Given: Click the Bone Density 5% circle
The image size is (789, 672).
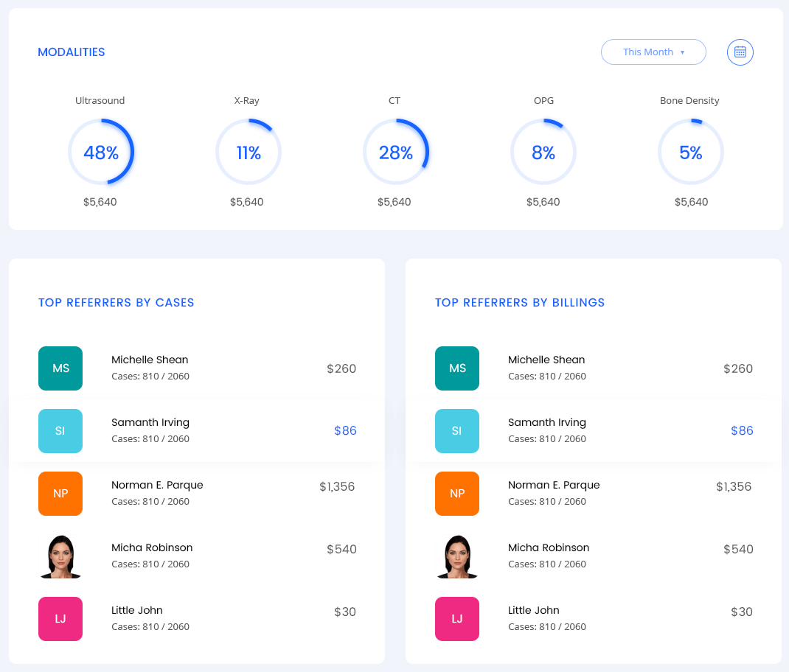Looking at the screenshot, I should click(691, 153).
